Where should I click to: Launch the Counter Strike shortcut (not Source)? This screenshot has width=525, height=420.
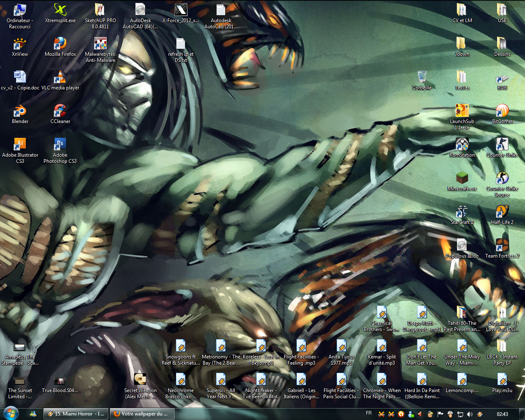coord(502,148)
